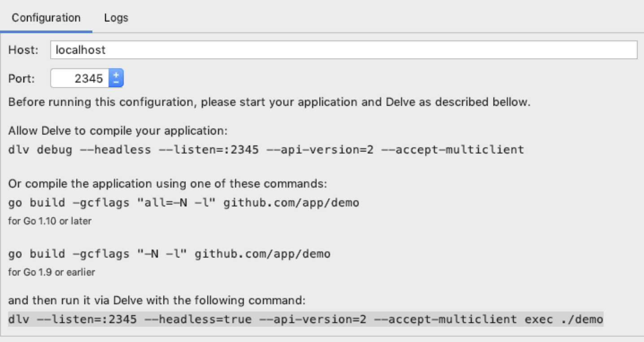Select the highlighted 'dlv --listen=:2345' command

tap(305, 320)
